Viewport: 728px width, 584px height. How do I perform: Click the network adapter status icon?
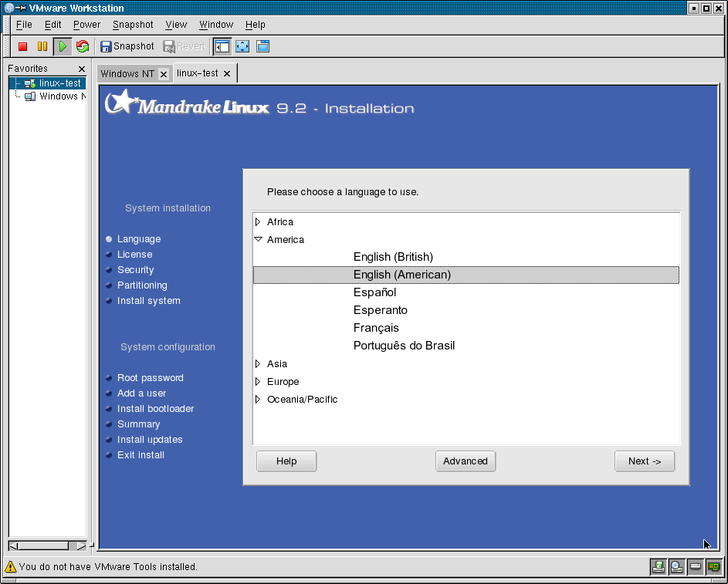[713, 566]
